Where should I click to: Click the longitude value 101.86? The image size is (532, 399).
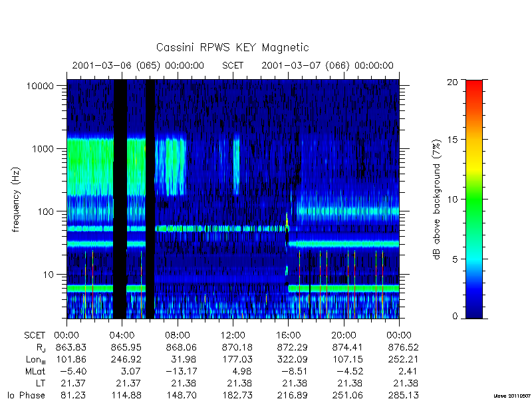click(71, 360)
